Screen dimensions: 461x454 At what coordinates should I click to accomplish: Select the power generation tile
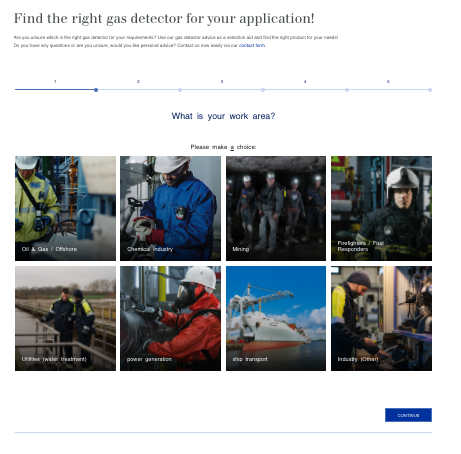point(170,318)
